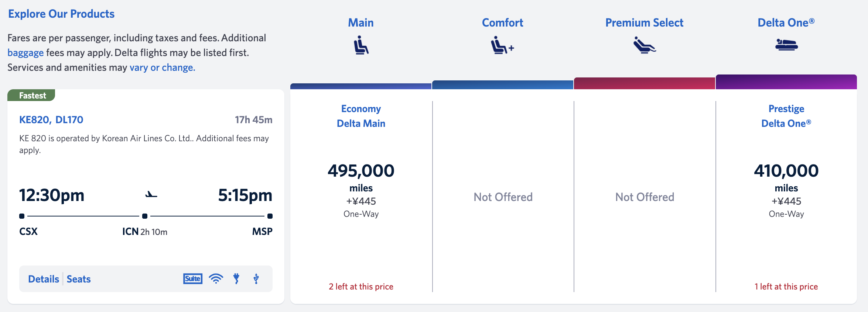Image resolution: width=868 pixels, height=312 pixels.
Task: Click the Suite amenity icon
Action: tap(193, 279)
